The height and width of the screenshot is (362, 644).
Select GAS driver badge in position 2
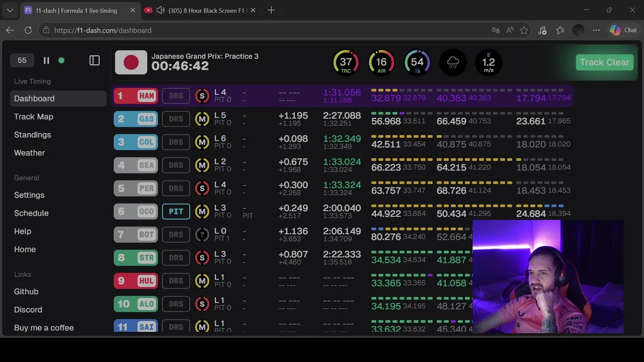point(136,119)
